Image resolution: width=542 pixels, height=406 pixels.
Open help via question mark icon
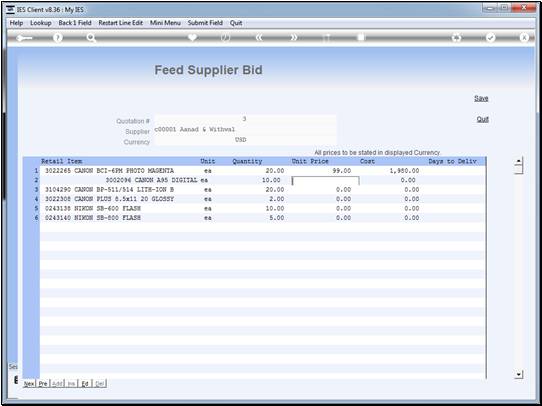coord(58,38)
